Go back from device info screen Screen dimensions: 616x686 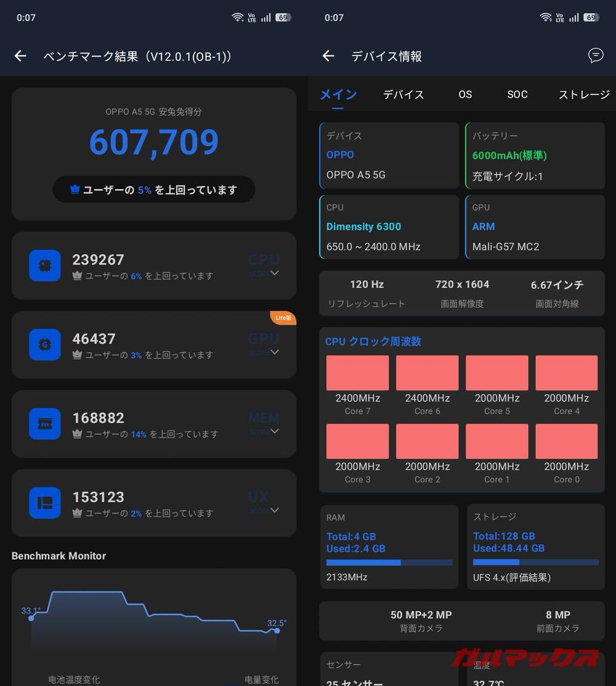coord(328,56)
